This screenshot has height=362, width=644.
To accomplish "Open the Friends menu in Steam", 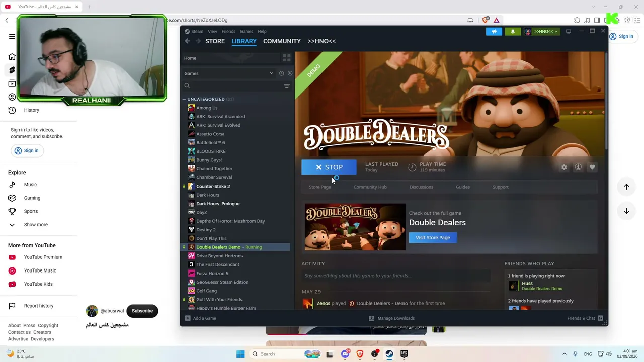I will point(228,31).
